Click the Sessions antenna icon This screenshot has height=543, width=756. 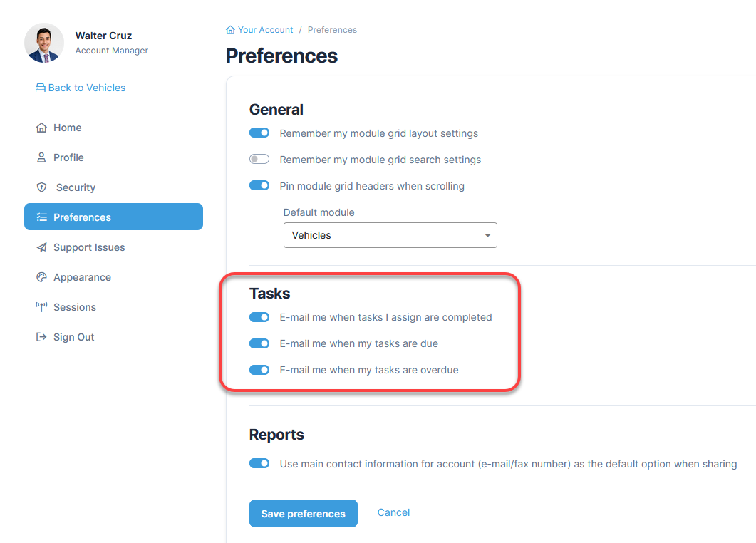click(x=41, y=307)
